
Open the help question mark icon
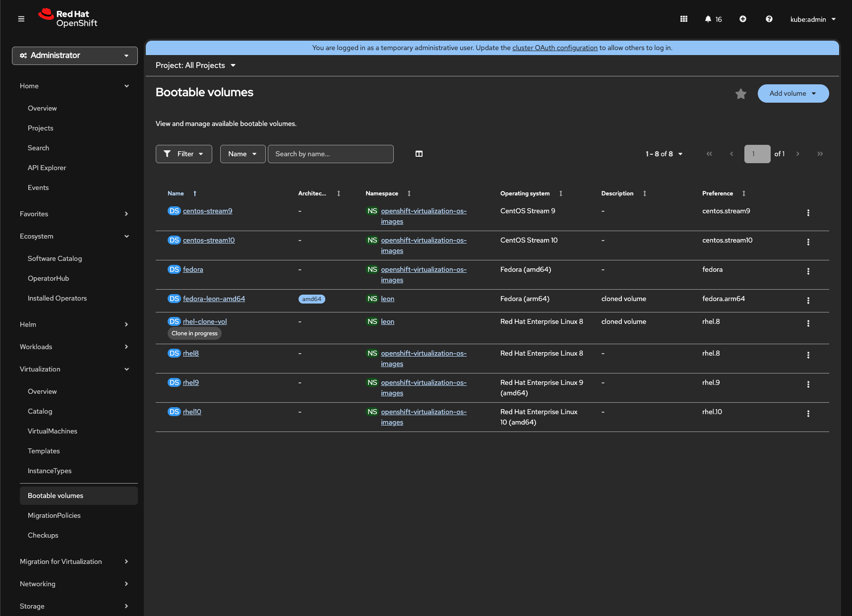click(x=769, y=19)
